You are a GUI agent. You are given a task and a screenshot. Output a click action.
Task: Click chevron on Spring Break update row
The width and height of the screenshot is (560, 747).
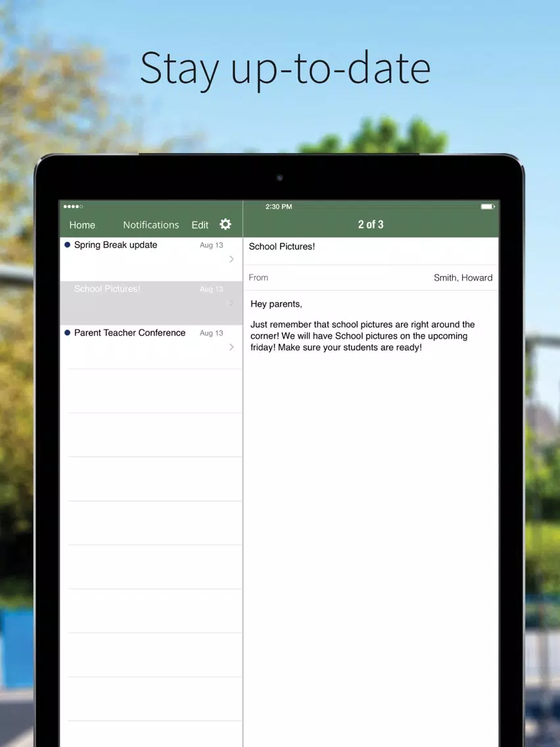click(231, 258)
